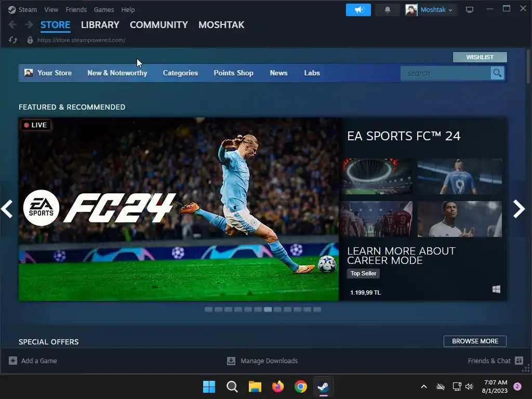Expand the Moshtak account dropdown
This screenshot has height=399, width=532.
tap(436, 10)
